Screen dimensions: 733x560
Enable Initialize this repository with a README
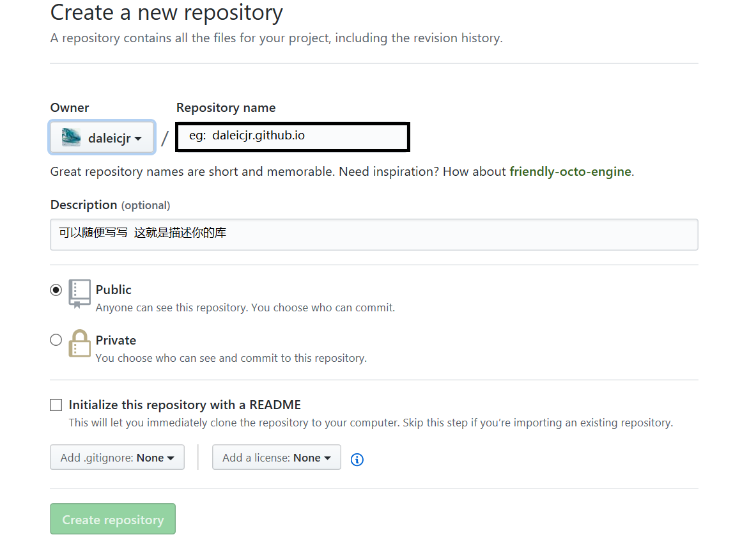[x=56, y=405]
